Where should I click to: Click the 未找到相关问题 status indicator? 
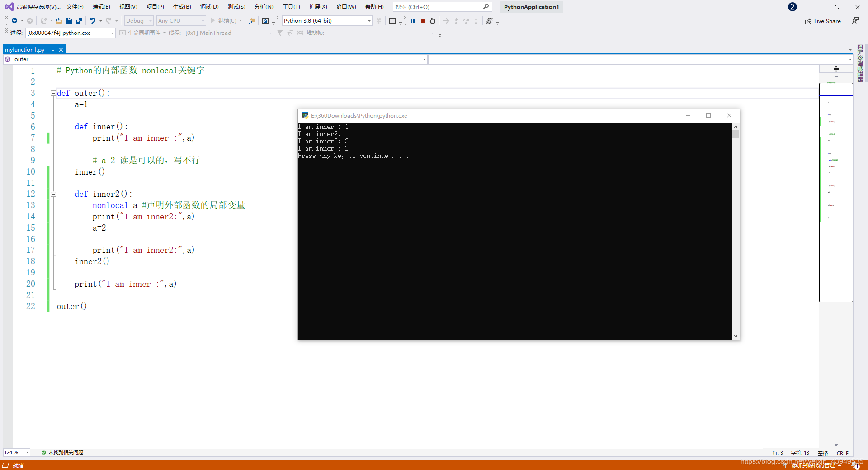[x=62, y=452]
